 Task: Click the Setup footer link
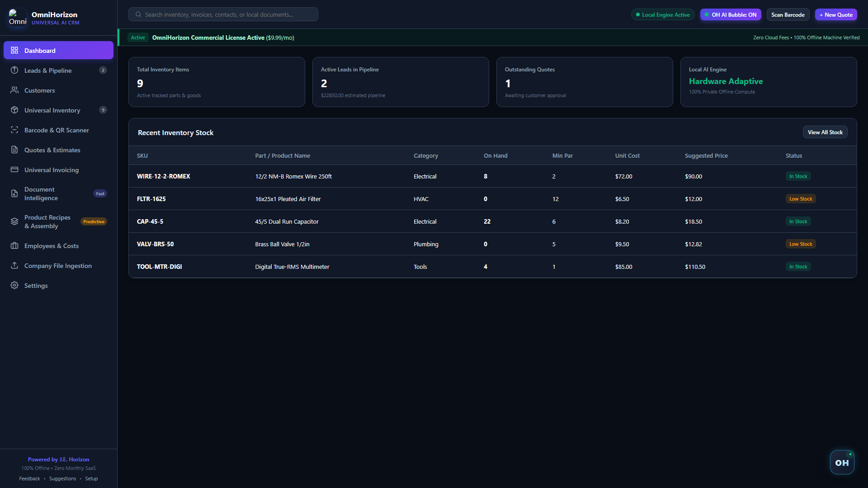(x=91, y=479)
